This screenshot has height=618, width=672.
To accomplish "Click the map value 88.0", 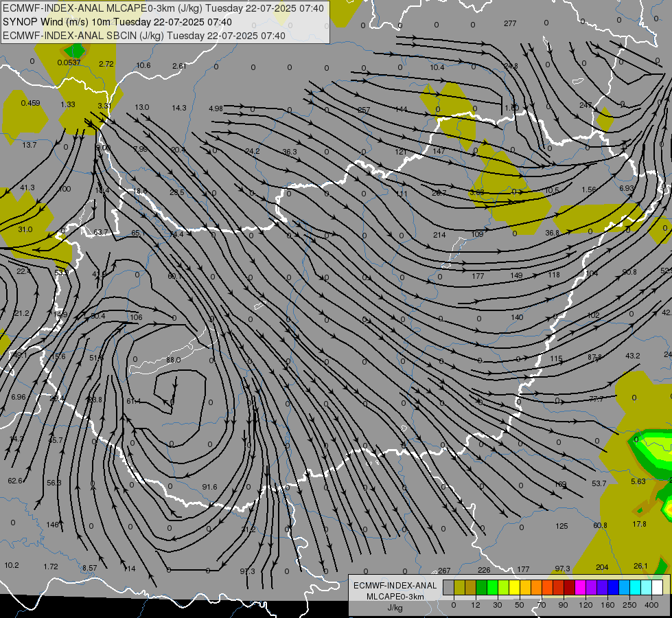I will [x=173, y=360].
